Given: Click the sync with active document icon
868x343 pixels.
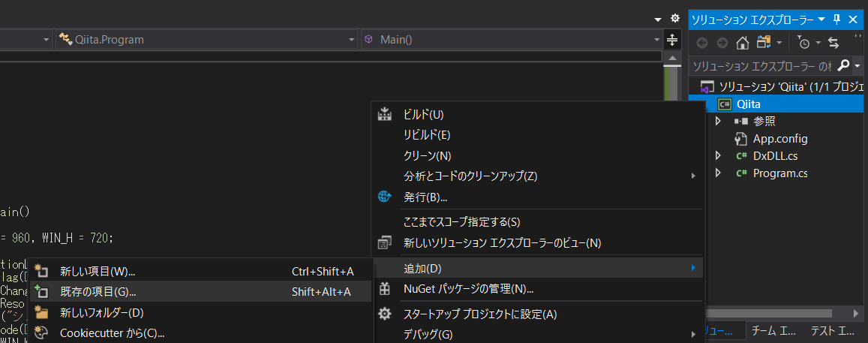Looking at the screenshot, I should [x=833, y=43].
